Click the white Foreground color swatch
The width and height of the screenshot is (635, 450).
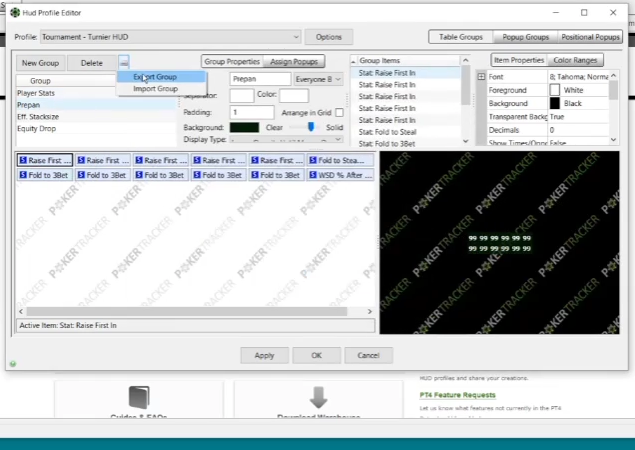(x=555, y=90)
